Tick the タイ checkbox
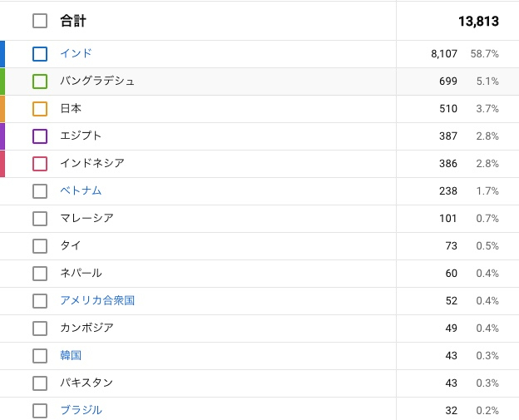 tap(40, 246)
